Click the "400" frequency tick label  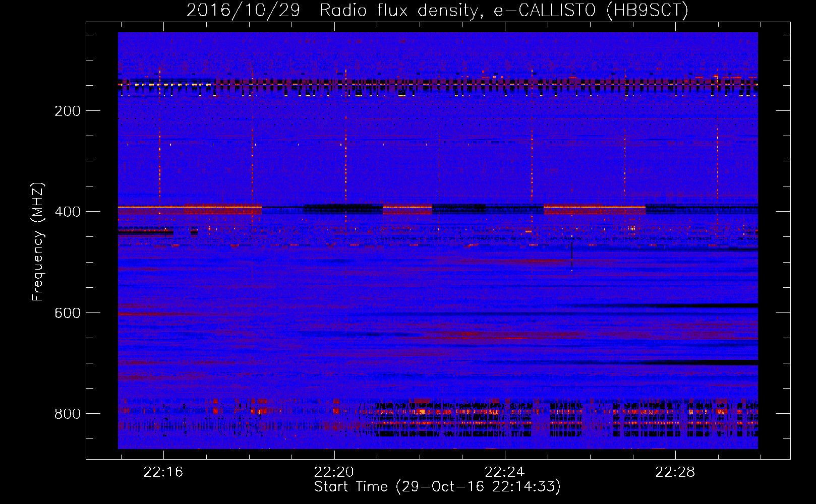pos(68,212)
